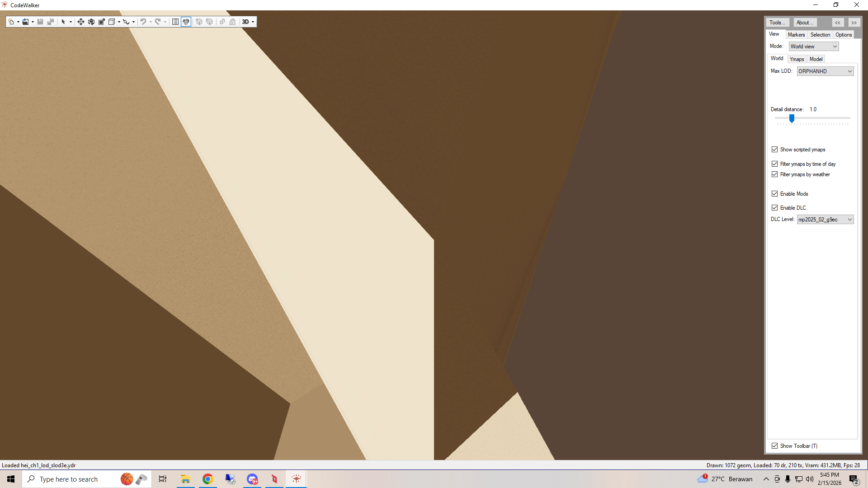Click the cube widget space icon
Image resolution: width=868 pixels, height=488 pixels.
coord(112,22)
